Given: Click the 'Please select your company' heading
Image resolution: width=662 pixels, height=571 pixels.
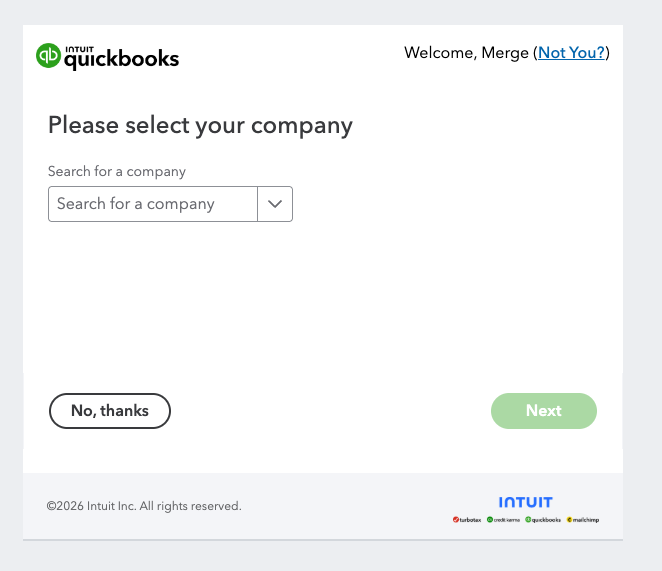Looking at the screenshot, I should (x=200, y=126).
